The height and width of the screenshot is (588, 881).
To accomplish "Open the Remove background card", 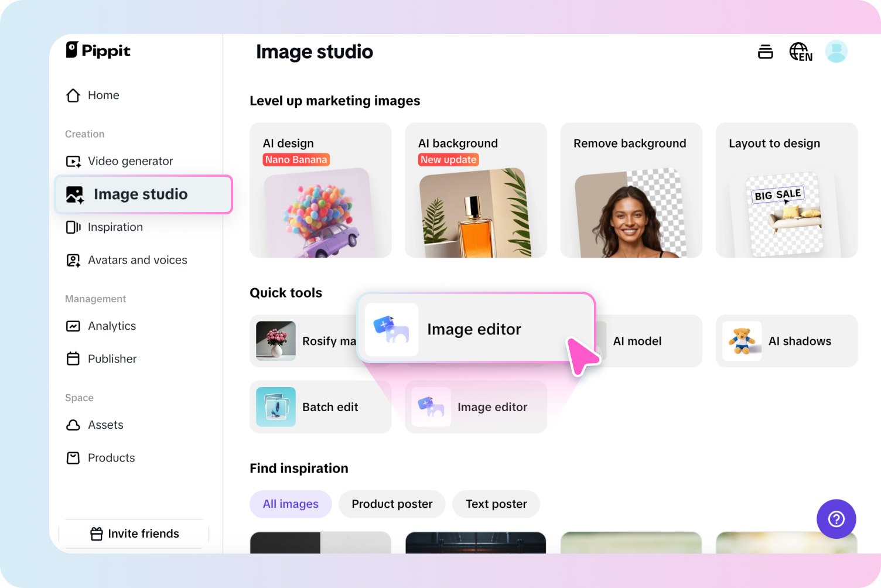I will [631, 190].
